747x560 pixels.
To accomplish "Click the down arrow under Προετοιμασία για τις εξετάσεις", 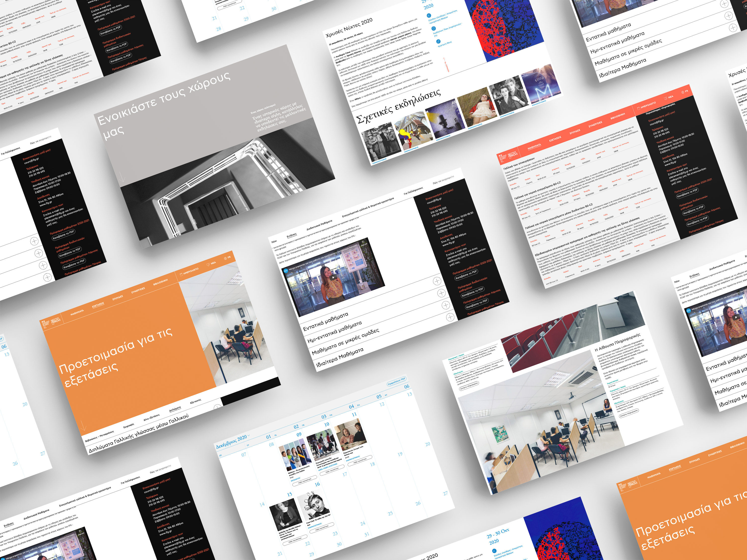I will 83,426.
